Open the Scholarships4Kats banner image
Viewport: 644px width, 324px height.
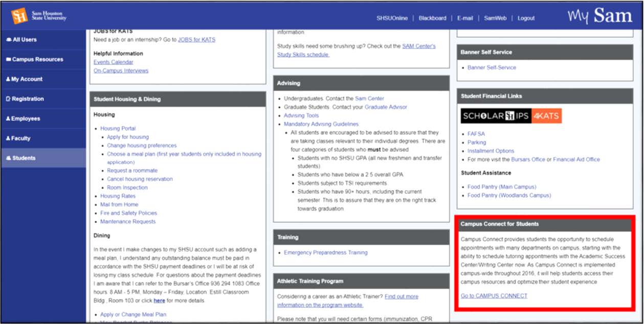[511, 116]
